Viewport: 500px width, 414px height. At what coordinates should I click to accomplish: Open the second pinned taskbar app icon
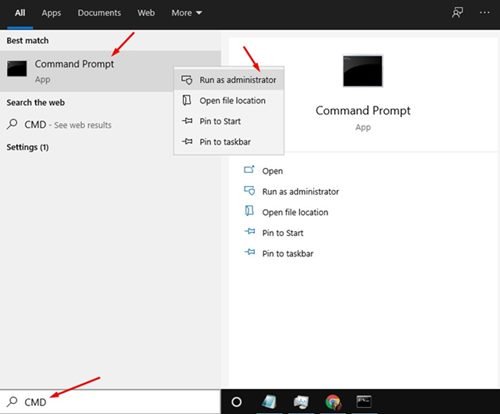click(301, 402)
